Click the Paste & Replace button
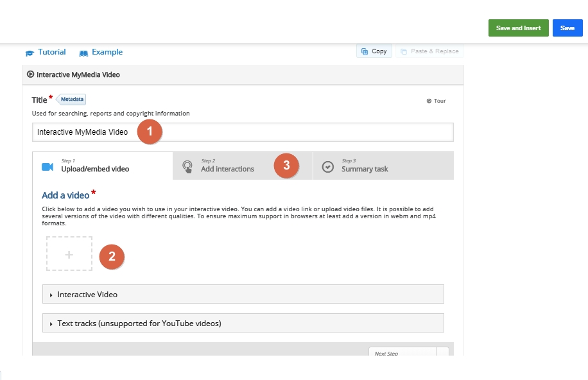Screen dimensions: 588x380 tap(429, 51)
